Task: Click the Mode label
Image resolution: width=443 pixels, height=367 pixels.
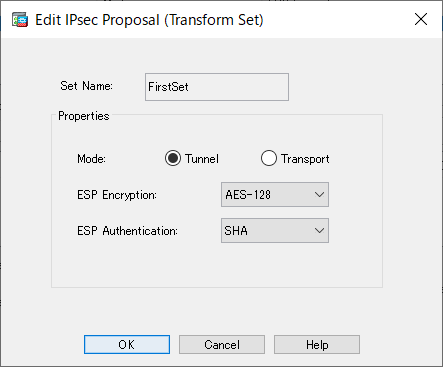Action: click(91, 159)
